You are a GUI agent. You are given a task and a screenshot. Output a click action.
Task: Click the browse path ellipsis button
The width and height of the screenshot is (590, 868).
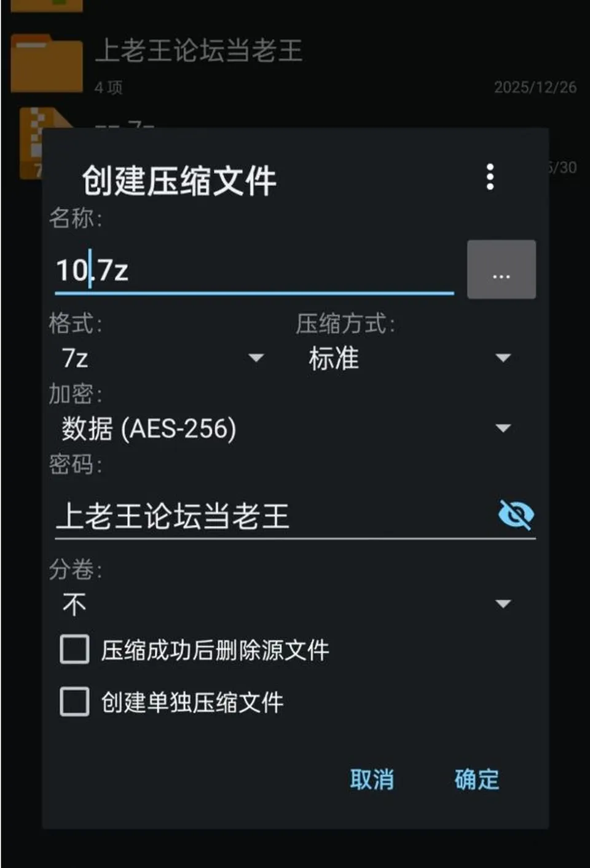[502, 270]
